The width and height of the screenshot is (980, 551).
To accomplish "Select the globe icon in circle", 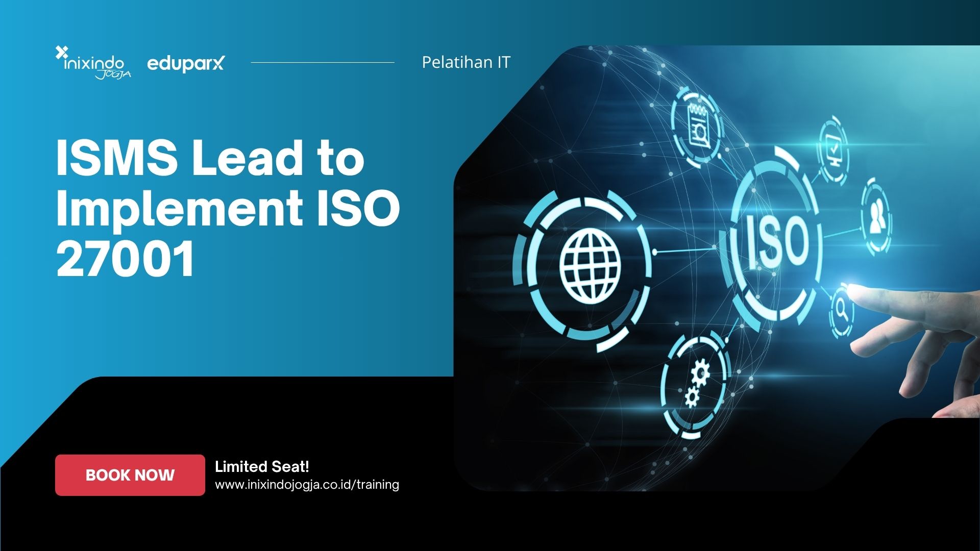I will tap(590, 265).
